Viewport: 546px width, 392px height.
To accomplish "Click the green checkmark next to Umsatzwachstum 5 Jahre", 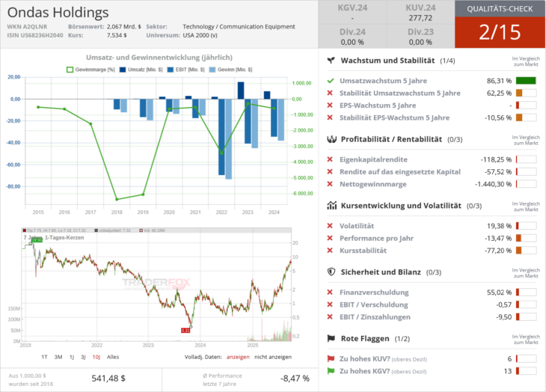I will point(331,80).
